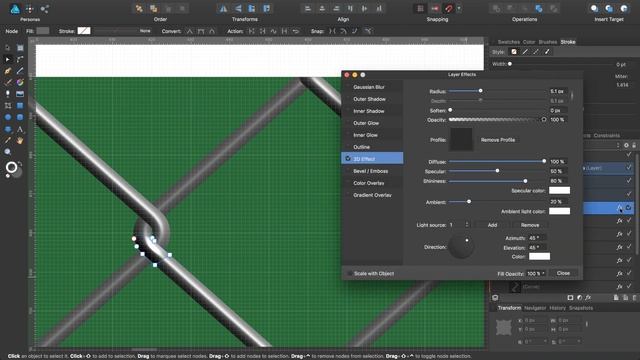Toggle the 3D Effect checkbox
Image resolution: width=640 pixels, height=360 pixels.
(348, 159)
